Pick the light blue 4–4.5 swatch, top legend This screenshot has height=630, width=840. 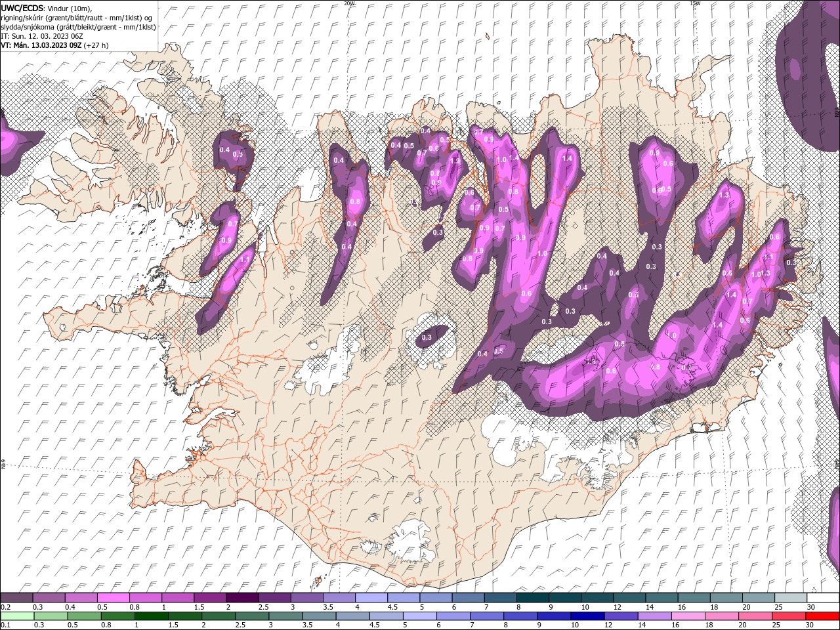coord(371,598)
